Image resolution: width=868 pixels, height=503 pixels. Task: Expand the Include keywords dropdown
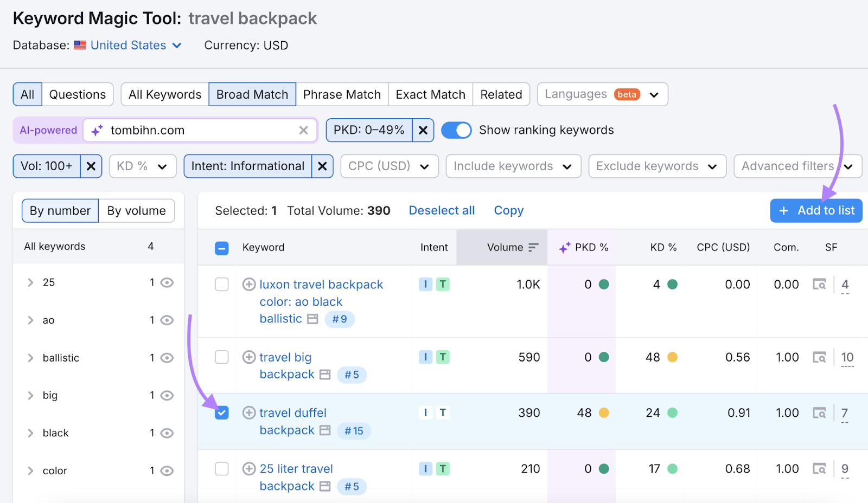pos(513,166)
